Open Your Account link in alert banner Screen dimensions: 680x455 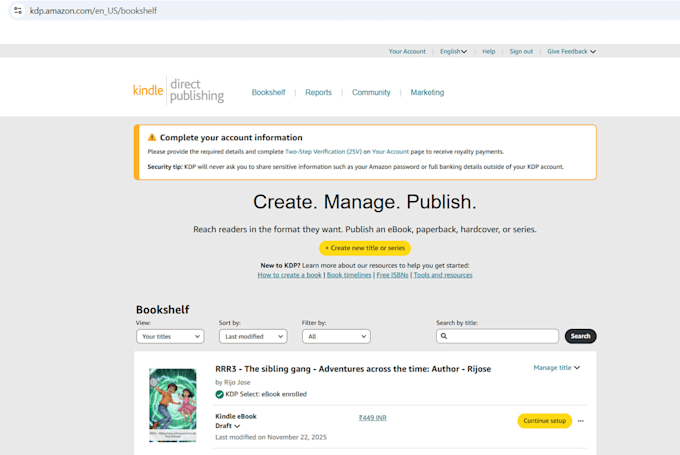coord(390,152)
